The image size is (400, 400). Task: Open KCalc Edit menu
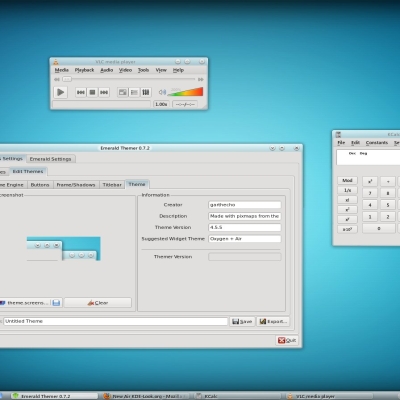(x=355, y=143)
